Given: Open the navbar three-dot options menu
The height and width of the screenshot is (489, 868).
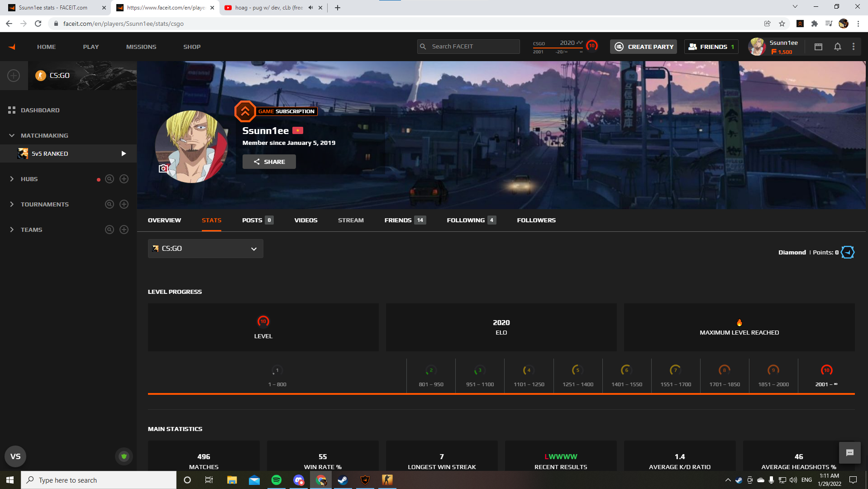Looking at the screenshot, I should 854,47.
